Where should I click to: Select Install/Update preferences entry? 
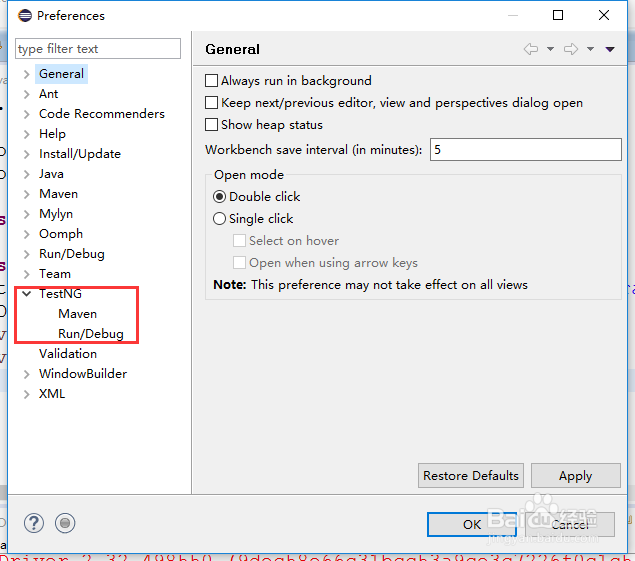[x=80, y=154]
